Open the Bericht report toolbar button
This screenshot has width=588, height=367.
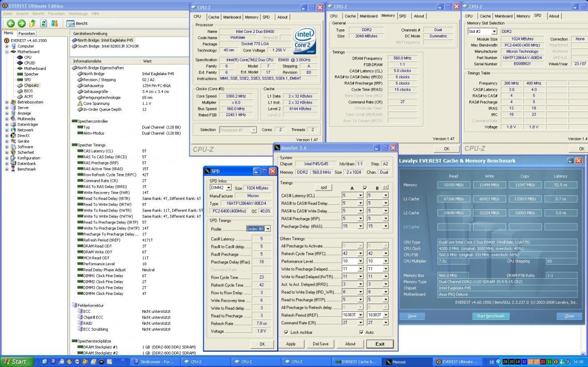(x=77, y=24)
